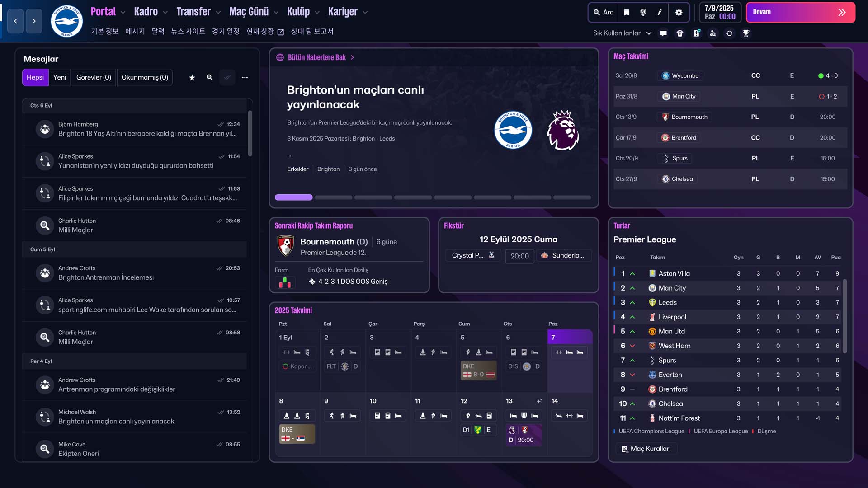This screenshot has width=868, height=488.
Task: Open the bookmarks icon in top toolbar
Action: tap(627, 12)
